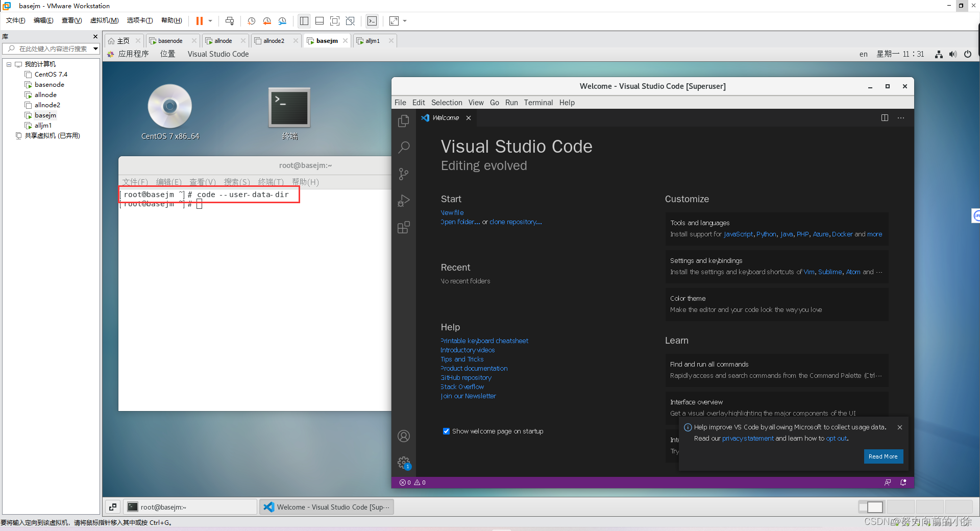Viewport: 980px width, 531px height.
Task: Select basejm in the library tree
Action: coord(45,115)
